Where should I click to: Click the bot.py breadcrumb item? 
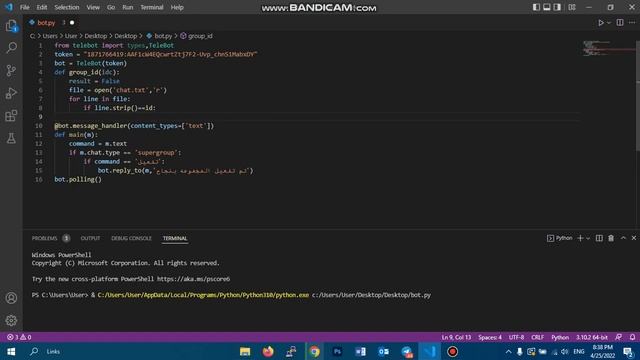[160, 36]
